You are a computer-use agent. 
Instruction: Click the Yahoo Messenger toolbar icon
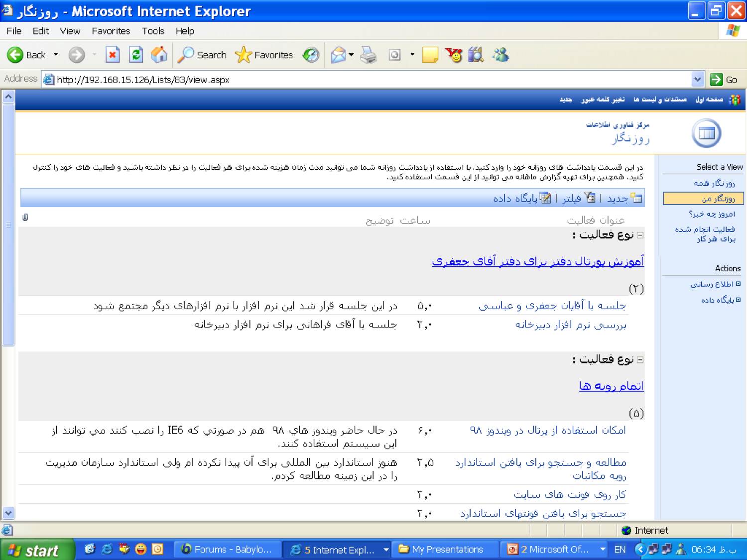[454, 55]
